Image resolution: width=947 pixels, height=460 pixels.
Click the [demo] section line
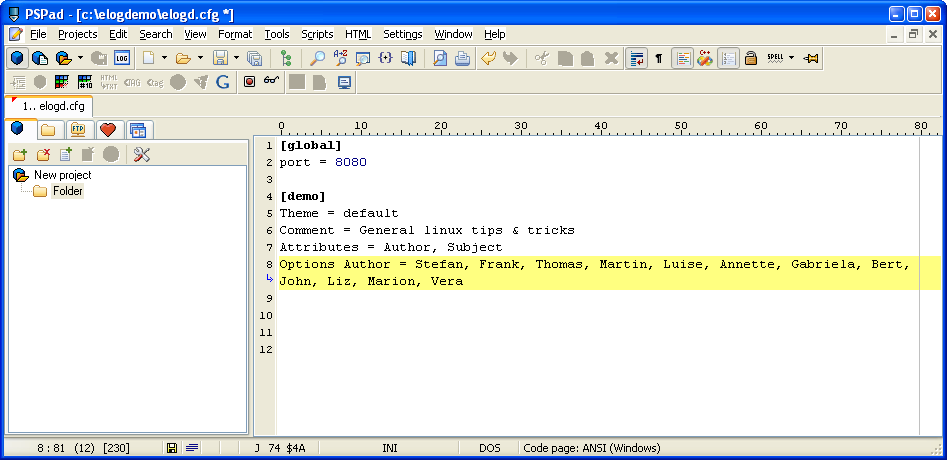303,196
